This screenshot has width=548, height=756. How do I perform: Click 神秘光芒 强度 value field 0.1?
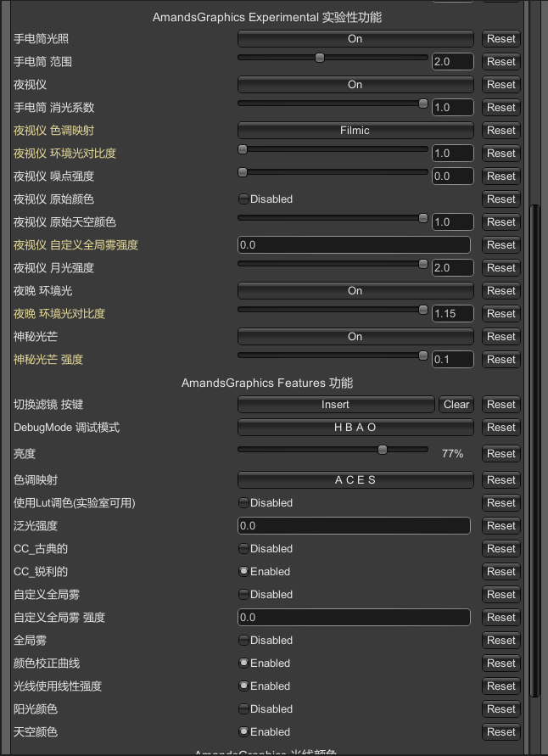pos(453,360)
